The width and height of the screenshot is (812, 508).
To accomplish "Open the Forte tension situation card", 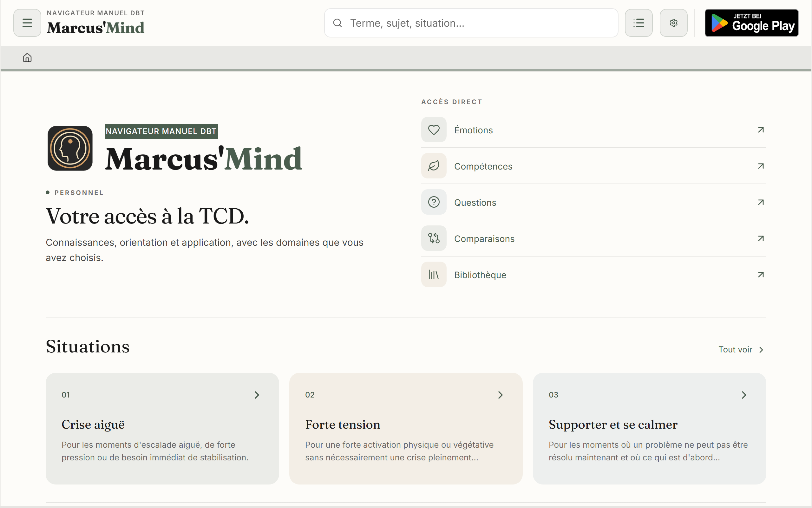I will (406, 428).
